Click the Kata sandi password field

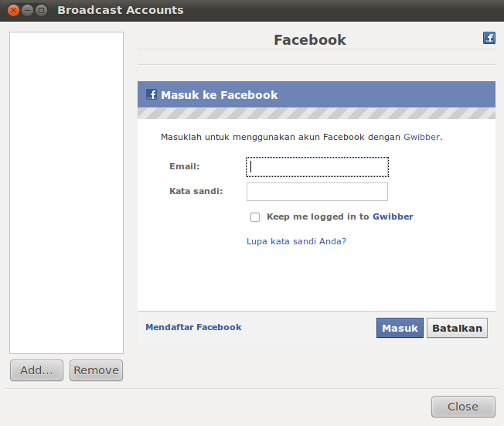317,192
